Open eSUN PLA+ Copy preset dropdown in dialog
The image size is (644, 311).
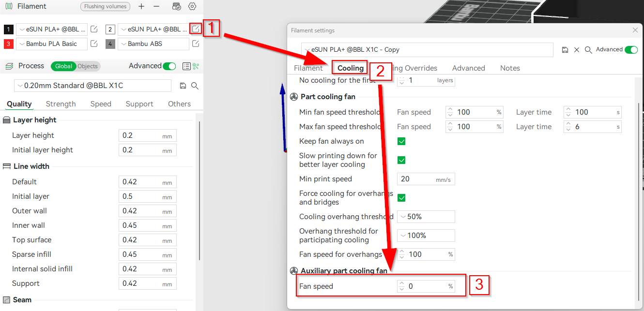coord(427,50)
